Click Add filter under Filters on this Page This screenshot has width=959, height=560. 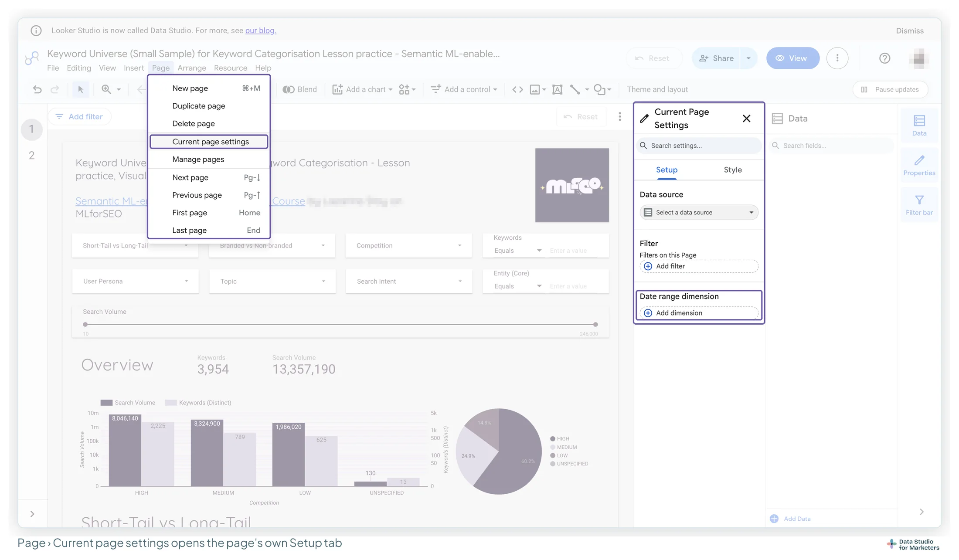click(699, 266)
